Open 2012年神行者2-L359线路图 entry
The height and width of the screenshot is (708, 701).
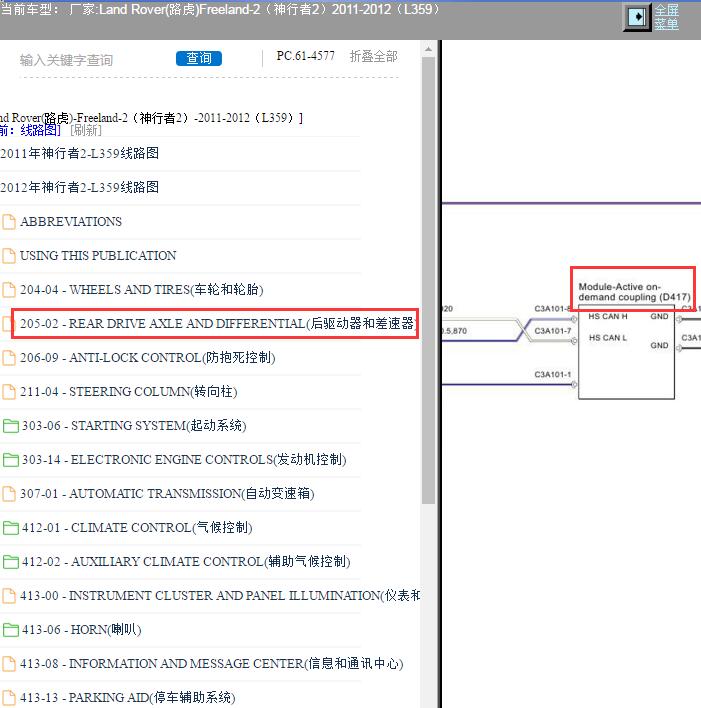point(79,187)
